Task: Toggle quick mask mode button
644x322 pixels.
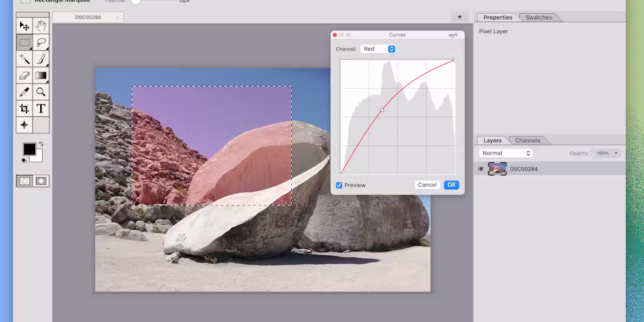Action: (x=41, y=180)
